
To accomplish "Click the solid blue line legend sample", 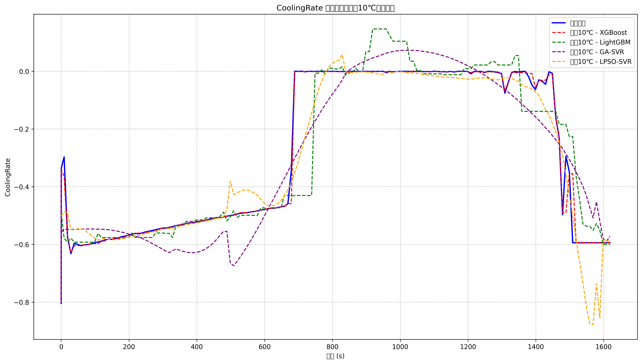I will [559, 23].
